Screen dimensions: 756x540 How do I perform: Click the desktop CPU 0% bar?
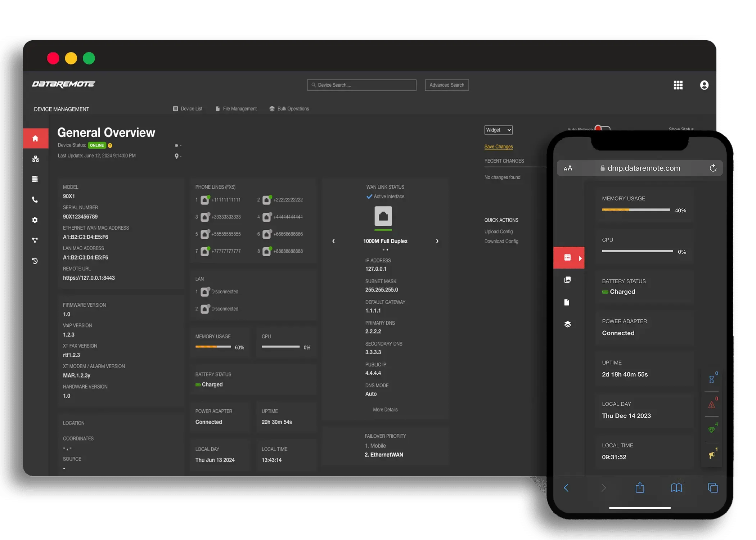point(280,347)
